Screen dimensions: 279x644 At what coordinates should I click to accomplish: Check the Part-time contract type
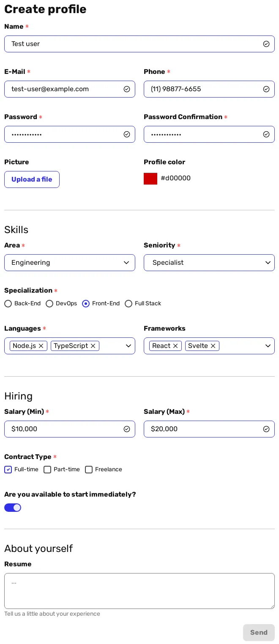47,470
